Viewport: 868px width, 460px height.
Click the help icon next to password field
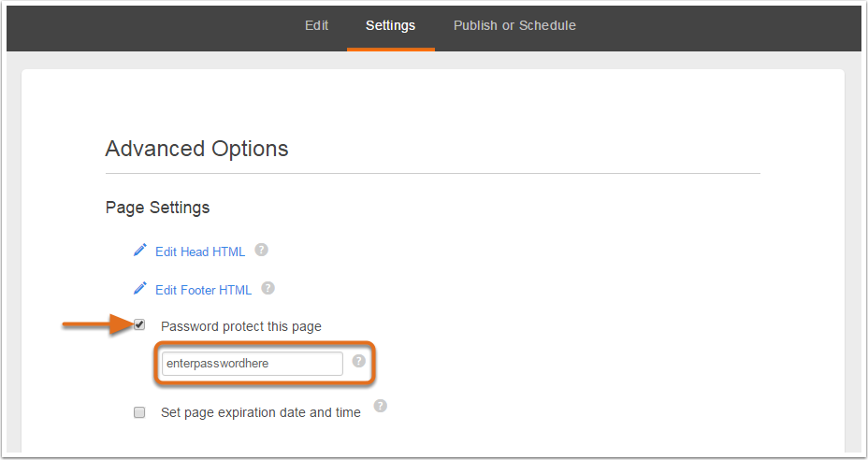pos(359,361)
